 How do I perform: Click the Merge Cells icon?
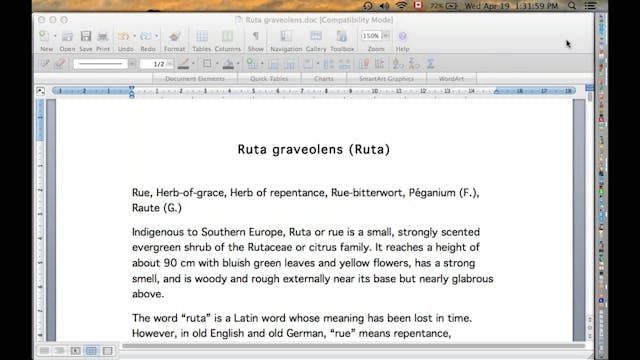[x=274, y=64]
